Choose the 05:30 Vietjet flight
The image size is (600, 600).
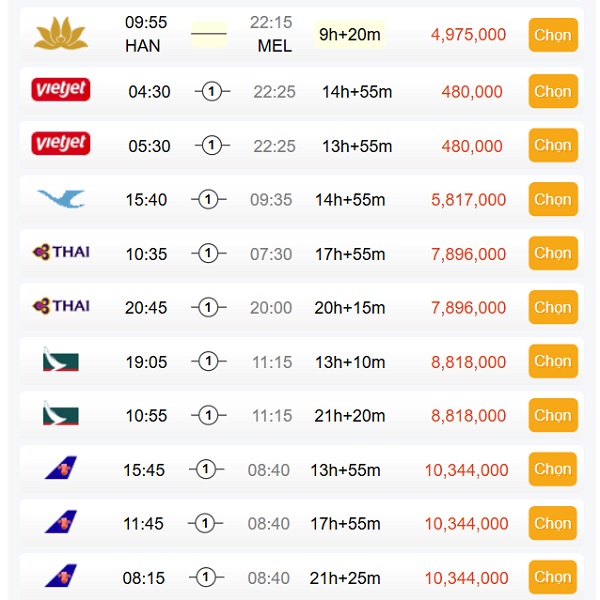click(x=553, y=145)
